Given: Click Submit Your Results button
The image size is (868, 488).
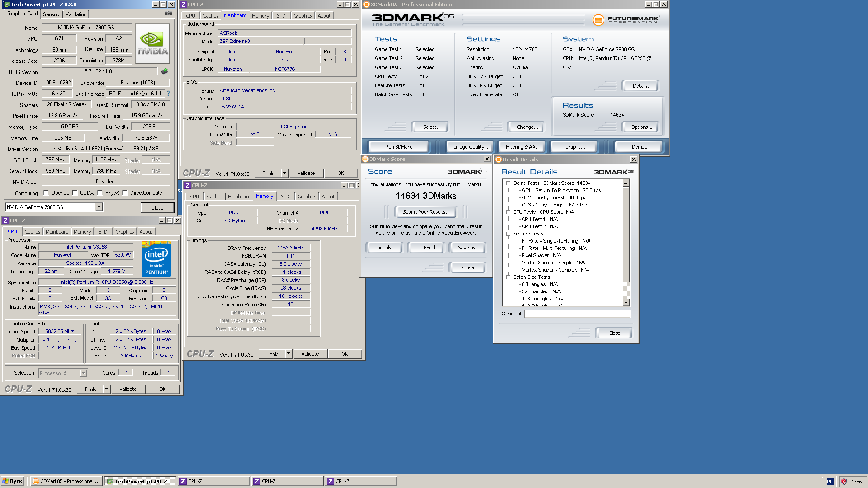Looking at the screenshot, I should coord(426,212).
